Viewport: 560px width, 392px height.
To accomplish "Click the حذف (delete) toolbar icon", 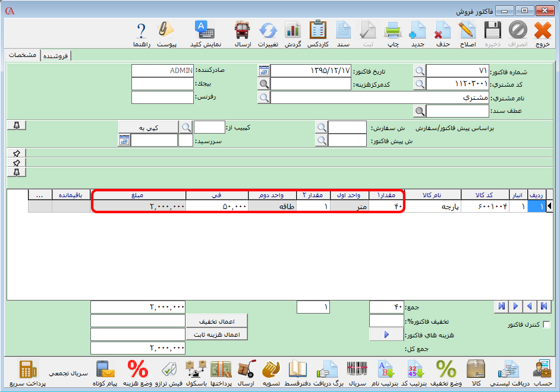I will click(x=442, y=33).
